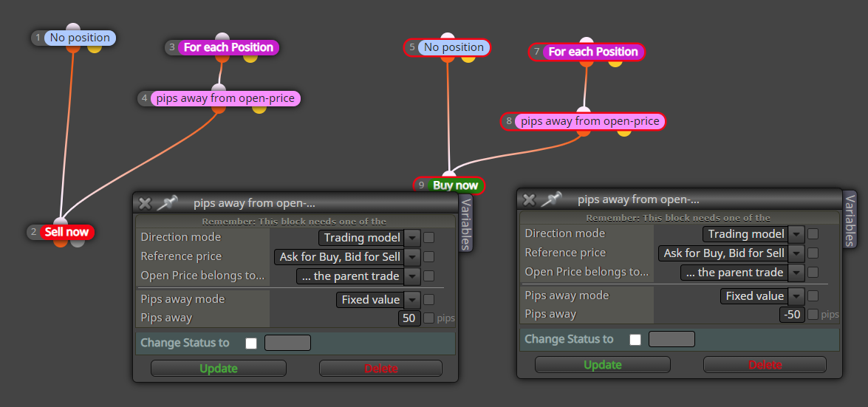Viewport: 868px width, 407px height.
Task: Click top input port of Sell now block
Action: point(61,222)
